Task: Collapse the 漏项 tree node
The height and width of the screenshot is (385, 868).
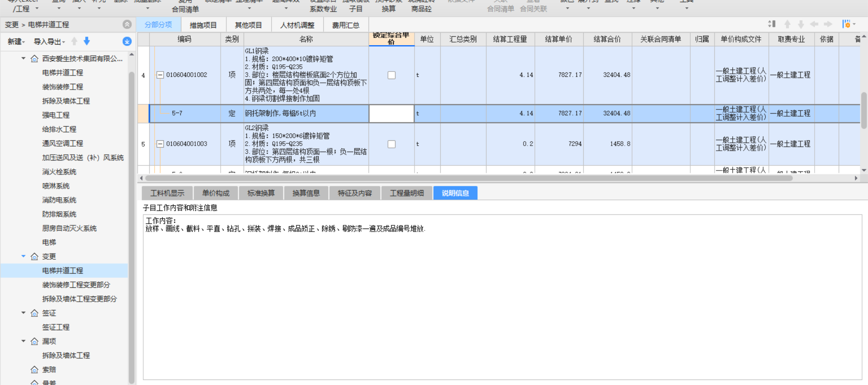Action: point(24,341)
